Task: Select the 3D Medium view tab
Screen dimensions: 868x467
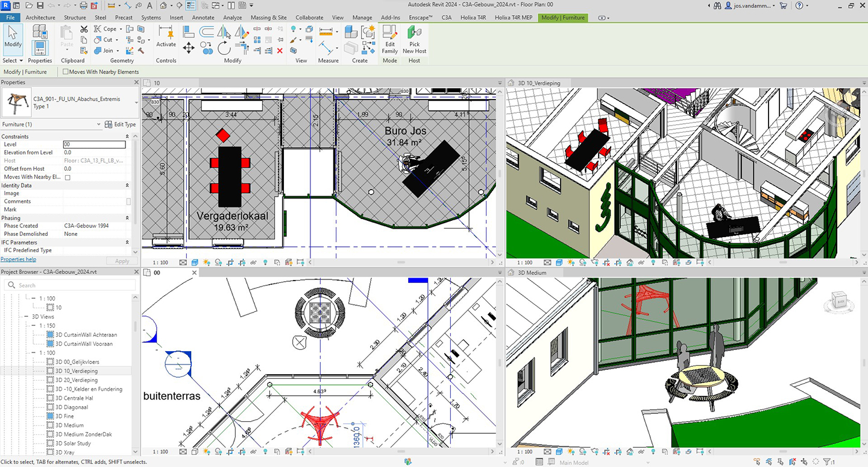Action: tap(532, 273)
